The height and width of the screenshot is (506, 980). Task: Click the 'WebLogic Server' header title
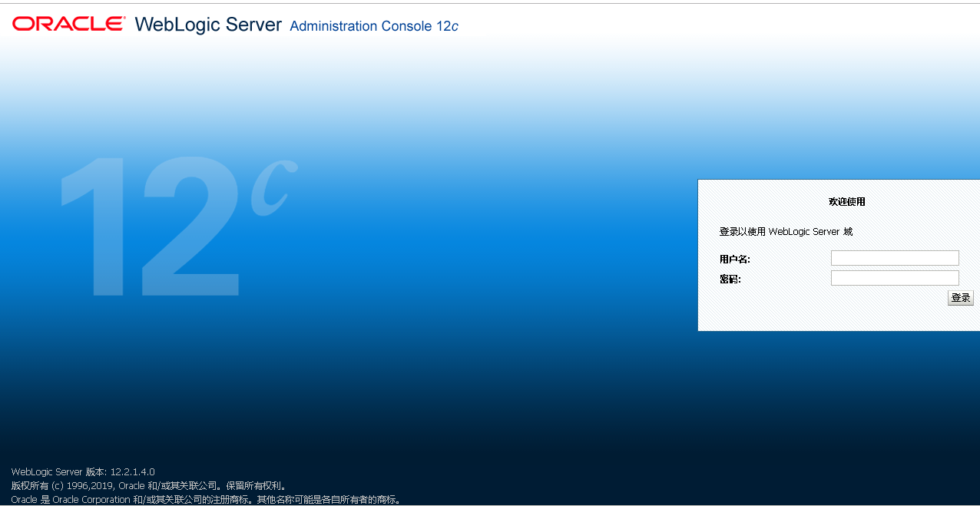[x=208, y=25]
